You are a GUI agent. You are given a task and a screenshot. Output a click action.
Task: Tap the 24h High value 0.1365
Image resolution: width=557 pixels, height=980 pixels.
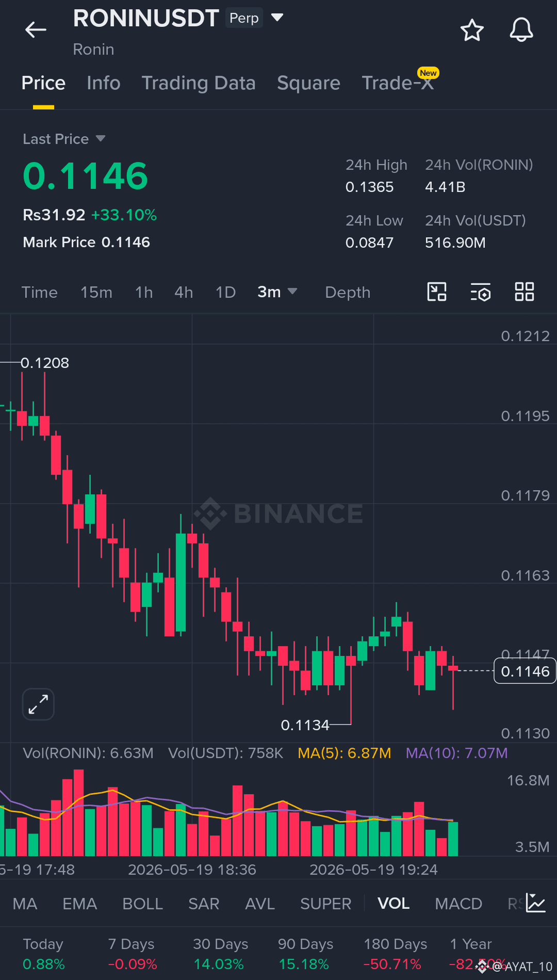coord(369,187)
